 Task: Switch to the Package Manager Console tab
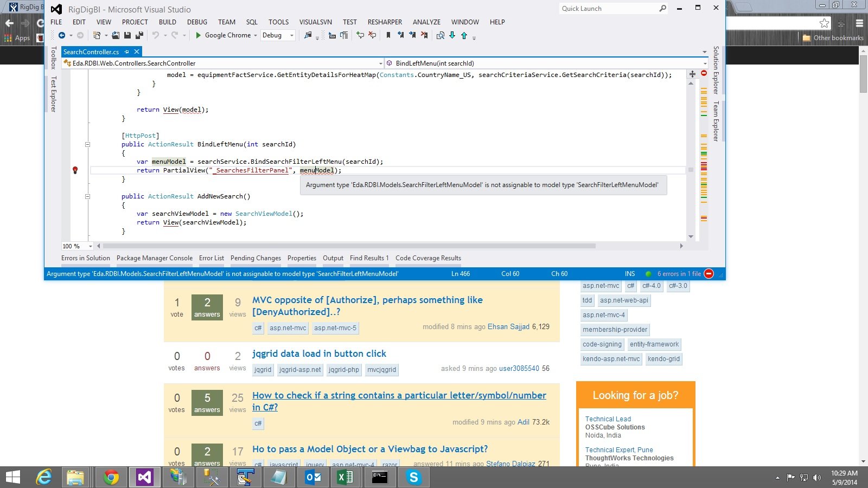click(x=155, y=258)
